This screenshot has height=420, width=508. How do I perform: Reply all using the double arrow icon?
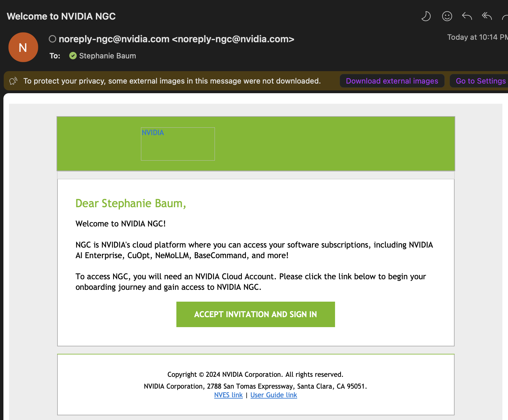[487, 16]
